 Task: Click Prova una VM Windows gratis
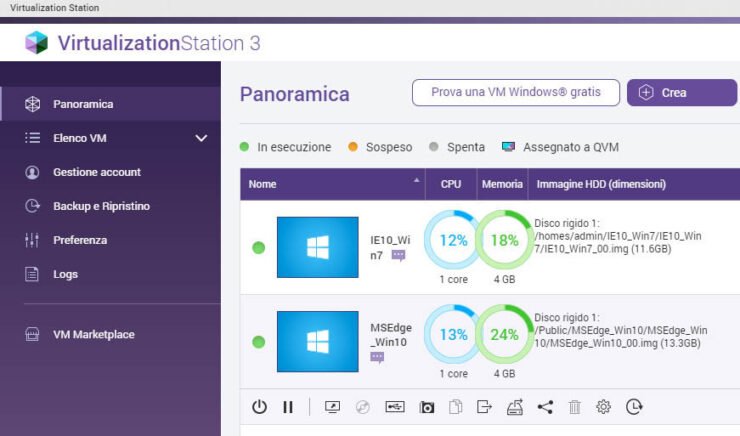pyautogui.click(x=515, y=93)
